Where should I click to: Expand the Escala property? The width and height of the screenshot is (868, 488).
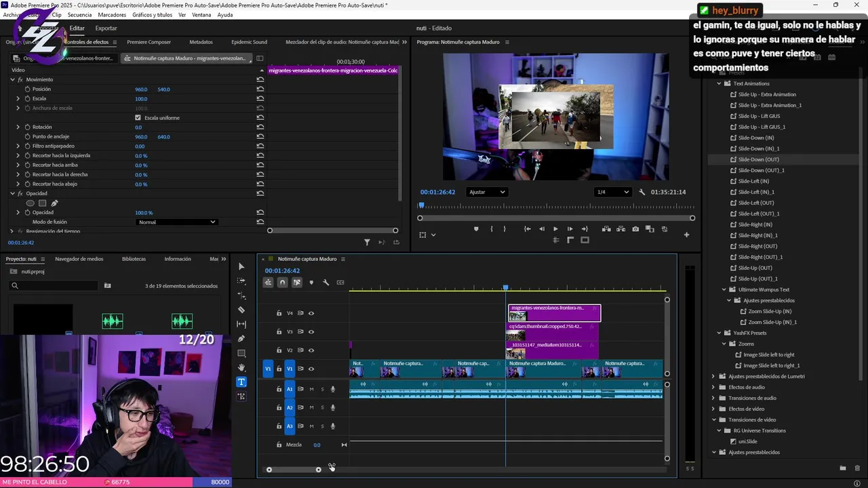(18, 98)
